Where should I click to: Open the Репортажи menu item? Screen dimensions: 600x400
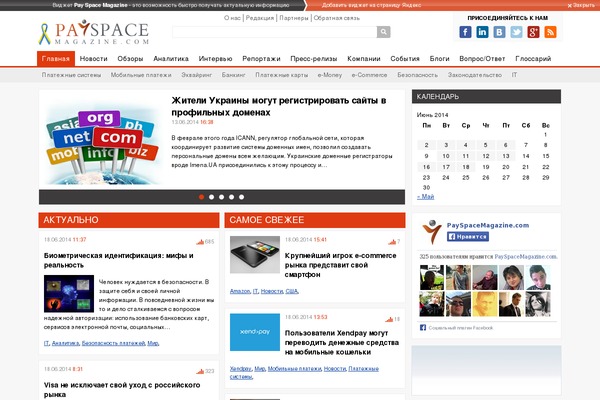[x=261, y=59]
